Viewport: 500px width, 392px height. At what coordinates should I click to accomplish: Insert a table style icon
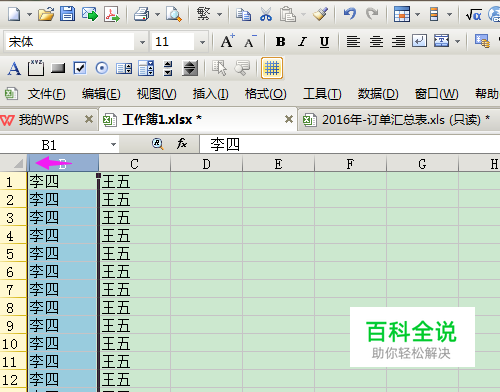[x=402, y=14]
